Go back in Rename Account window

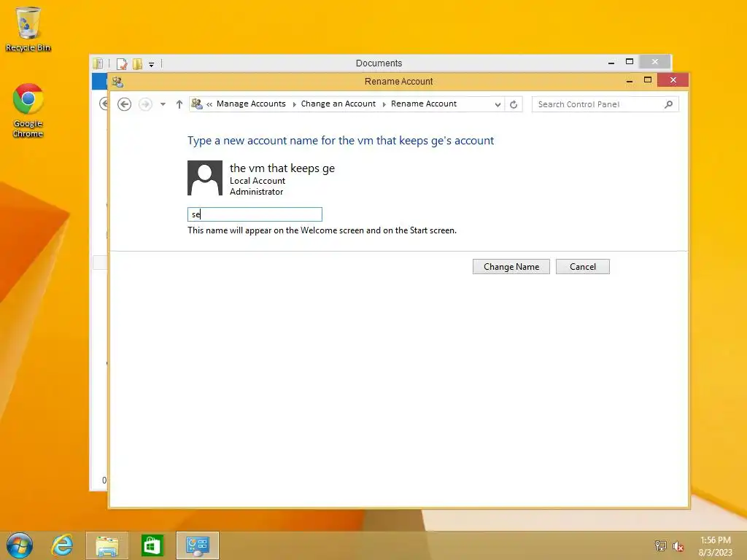coord(124,104)
